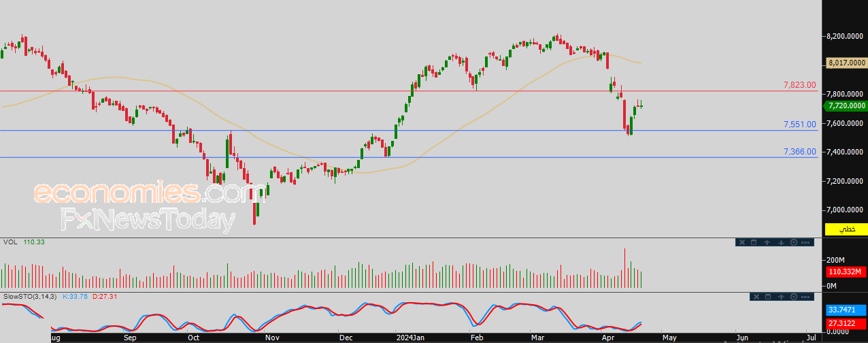Move the VOL panel down
868x343 pixels.
(781, 242)
